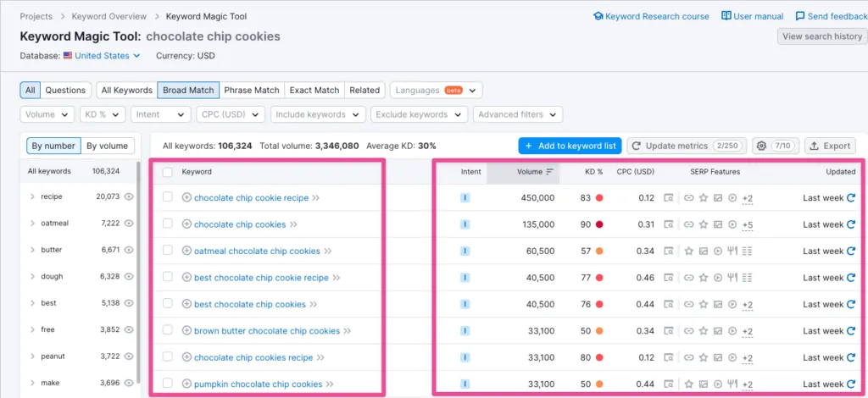Open SERP view icon for oatmeal chocolate chip cookies
The image size is (868, 398).
[x=669, y=251]
